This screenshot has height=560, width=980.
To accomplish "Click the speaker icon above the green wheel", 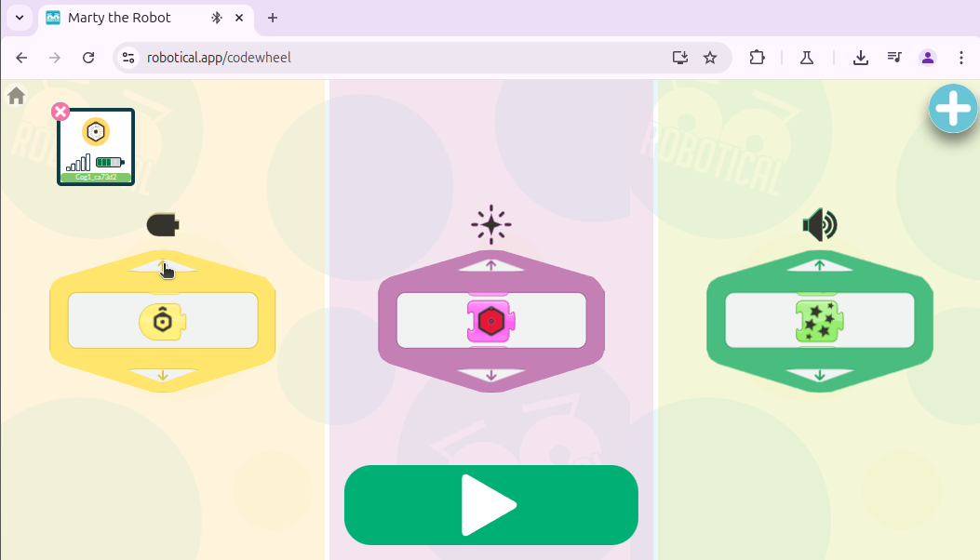I will (x=819, y=223).
